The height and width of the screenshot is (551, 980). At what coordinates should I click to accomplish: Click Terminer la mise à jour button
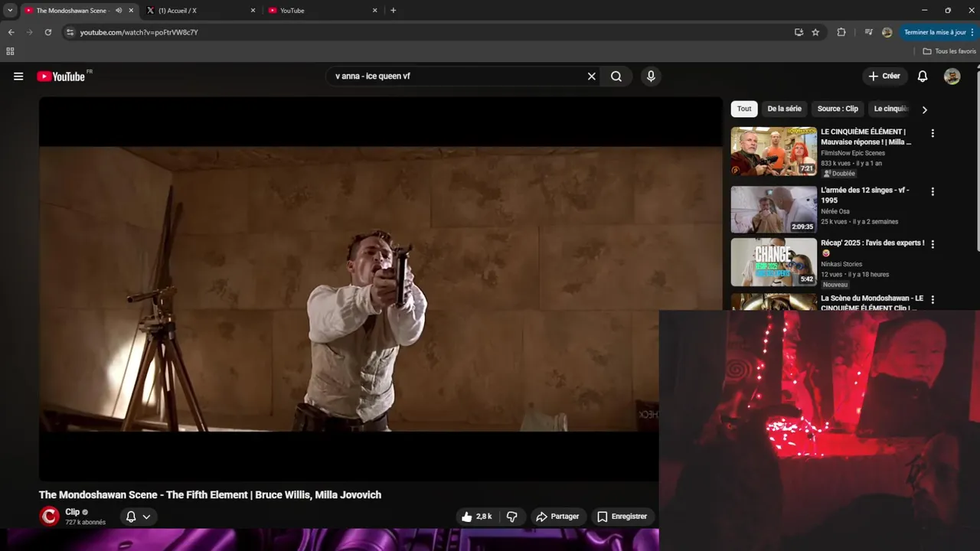coord(939,32)
